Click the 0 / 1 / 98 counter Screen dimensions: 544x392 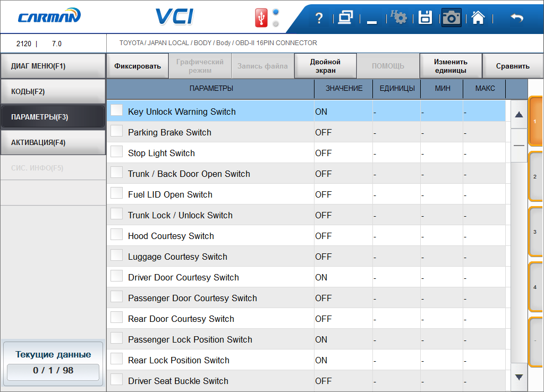(53, 371)
